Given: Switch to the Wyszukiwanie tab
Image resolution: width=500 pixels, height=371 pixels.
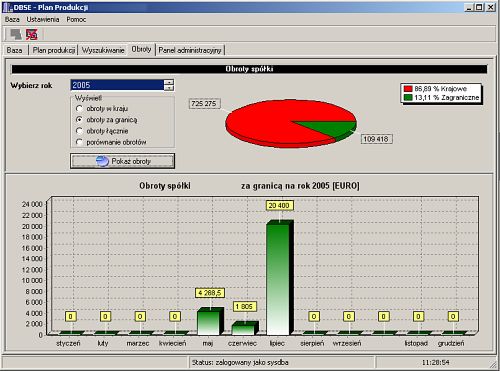Looking at the screenshot, I should pos(103,50).
